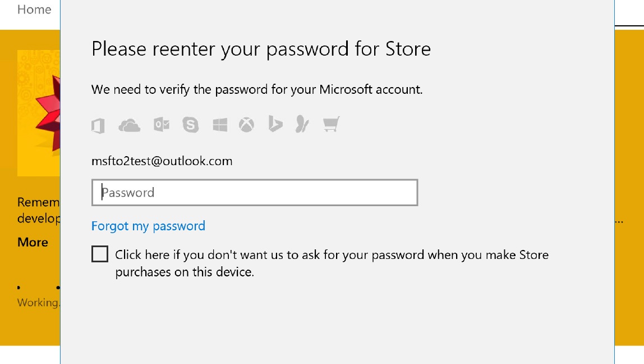Screen dimensions: 644x364
Task: Click the Store shopping cart icon
Action: (x=331, y=124)
